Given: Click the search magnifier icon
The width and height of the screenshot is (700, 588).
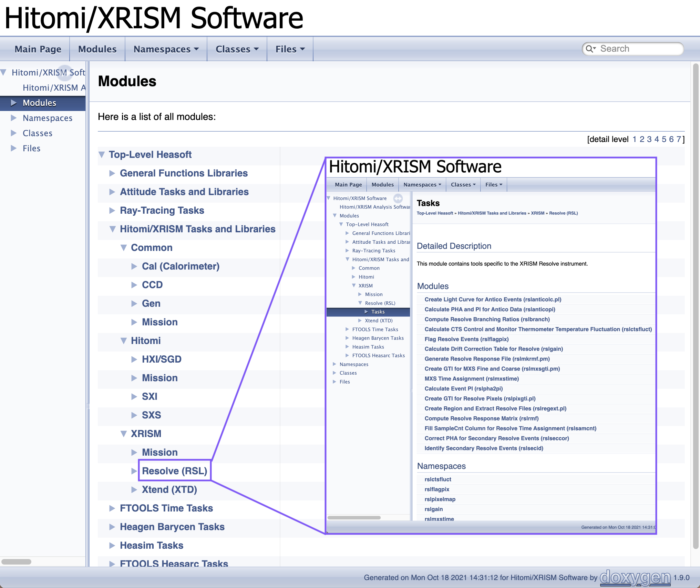Looking at the screenshot, I should (x=590, y=49).
